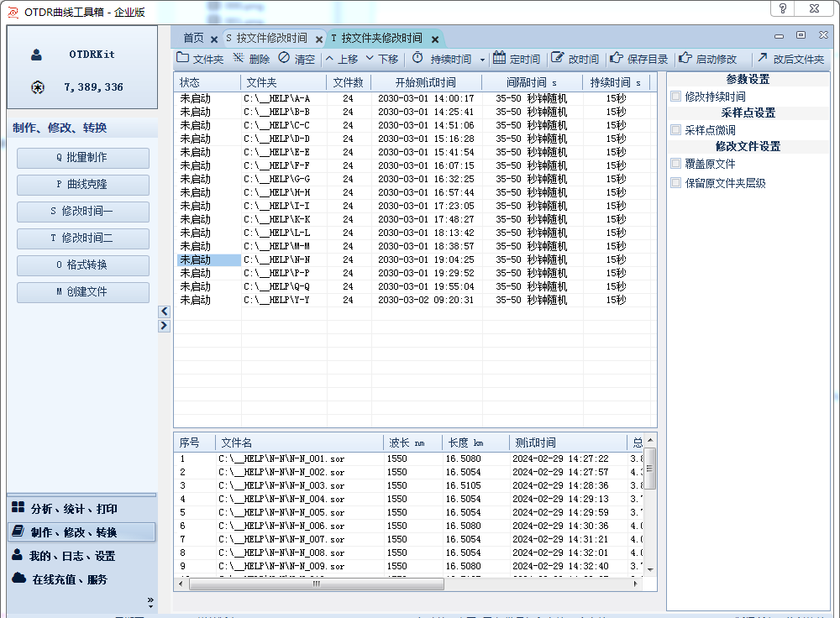The width and height of the screenshot is (840, 618).
Task: Enable the 覆盖原文件 checkbox
Action: pos(676,164)
